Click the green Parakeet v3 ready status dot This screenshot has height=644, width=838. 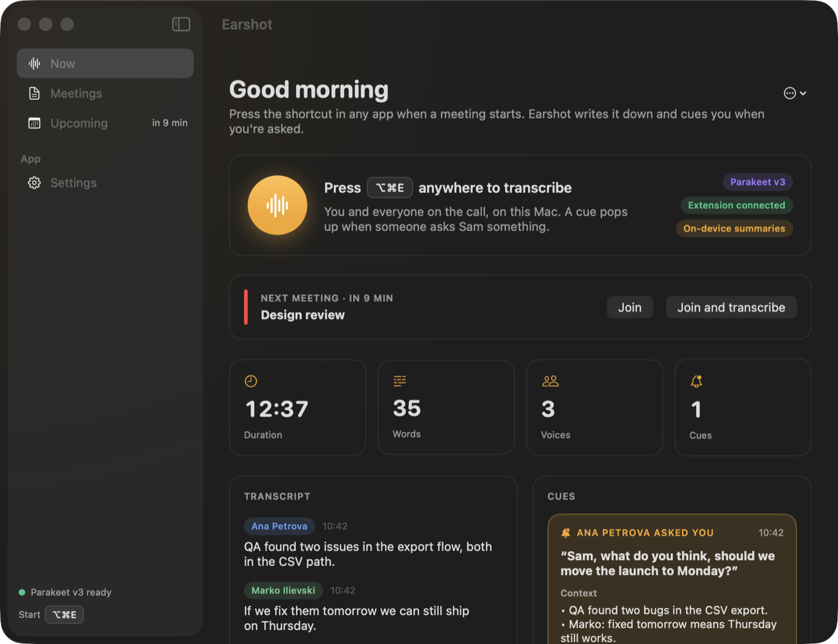22,592
